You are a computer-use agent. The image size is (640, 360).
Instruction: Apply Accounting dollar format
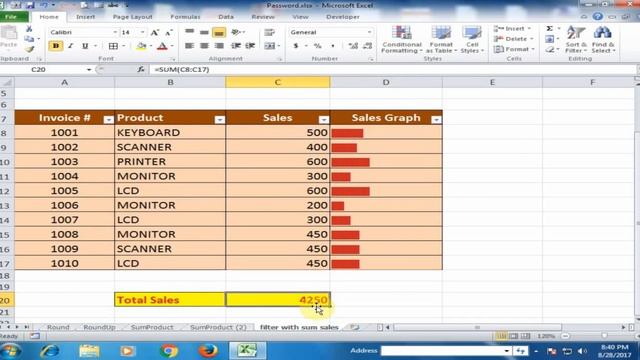[x=296, y=46]
